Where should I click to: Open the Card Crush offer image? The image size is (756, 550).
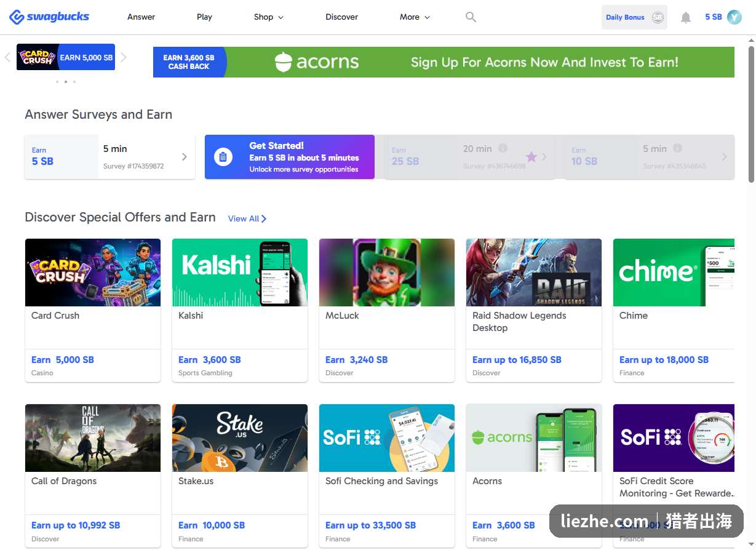click(x=93, y=273)
